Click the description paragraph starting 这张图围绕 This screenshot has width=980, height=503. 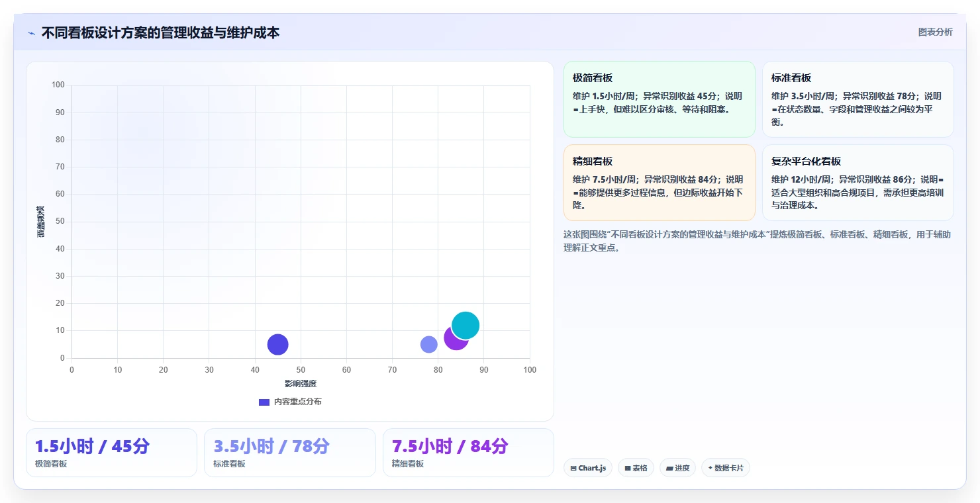click(757, 241)
